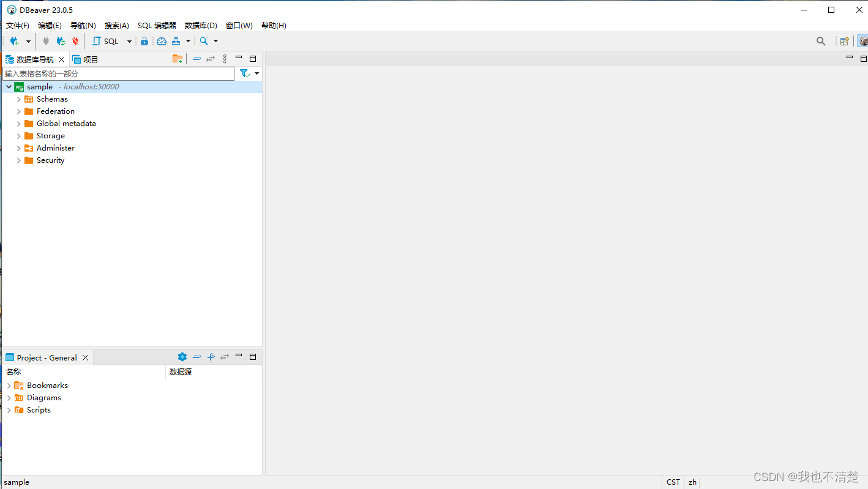Screen dimensions: 868x489
Task: Open a new SQL editor script
Action: (105, 41)
